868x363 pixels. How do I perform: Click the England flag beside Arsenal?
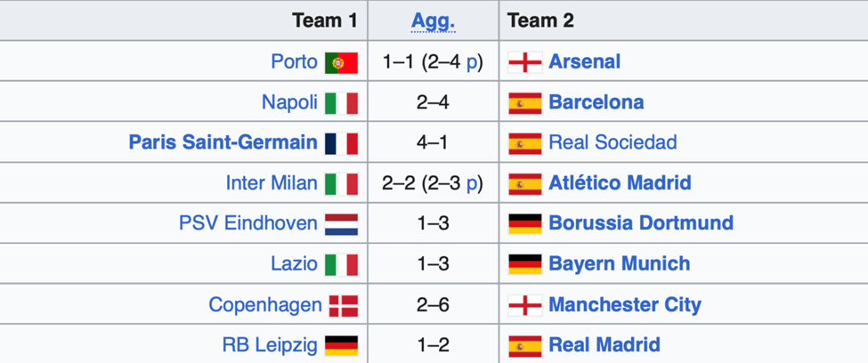coord(524,62)
